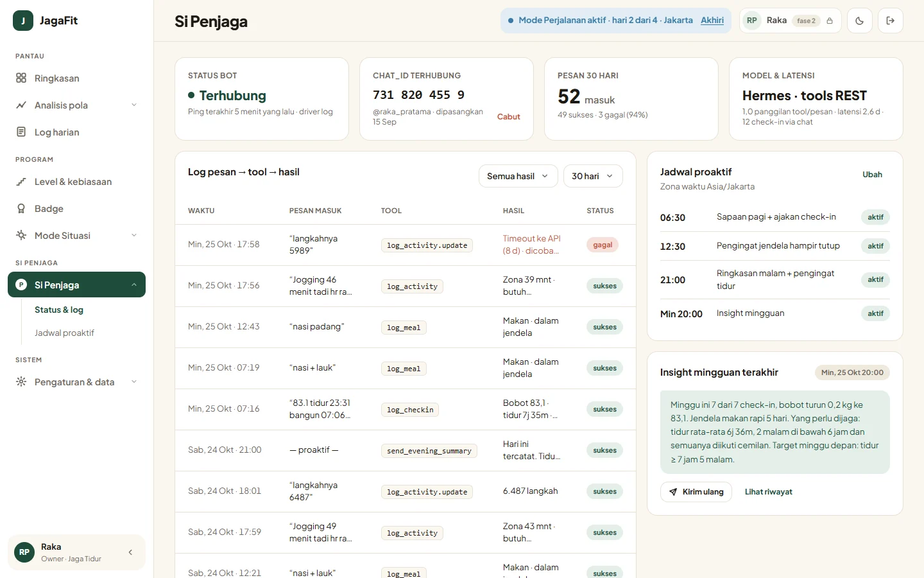The width and height of the screenshot is (924, 578).
Task: Click the Analisis pola chart icon
Action: pyautogui.click(x=21, y=105)
